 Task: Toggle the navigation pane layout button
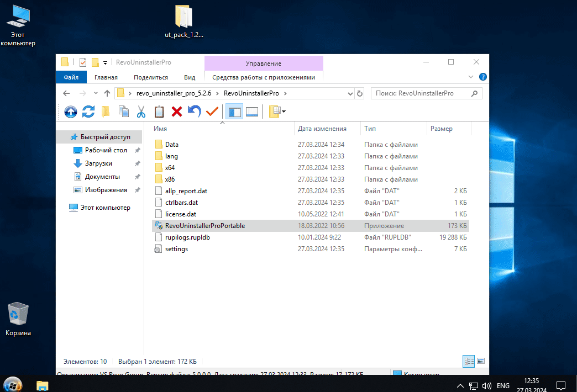[x=234, y=112]
